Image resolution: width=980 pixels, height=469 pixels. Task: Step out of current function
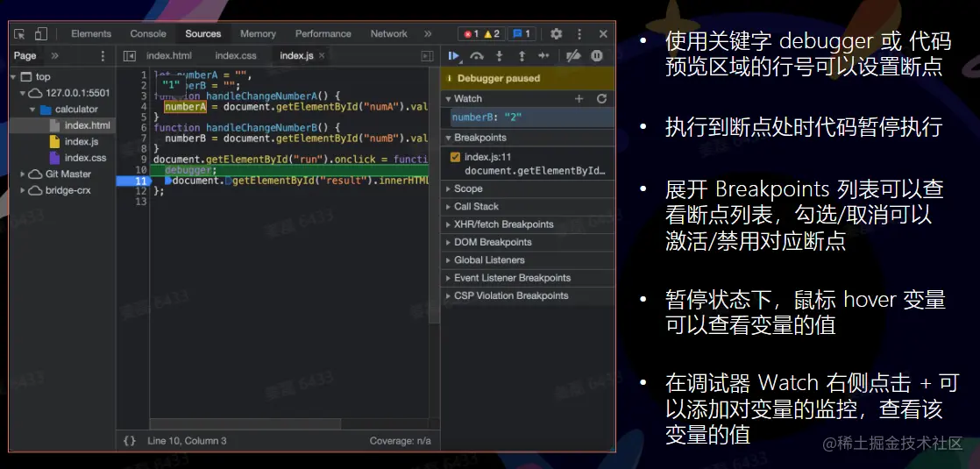[522, 55]
